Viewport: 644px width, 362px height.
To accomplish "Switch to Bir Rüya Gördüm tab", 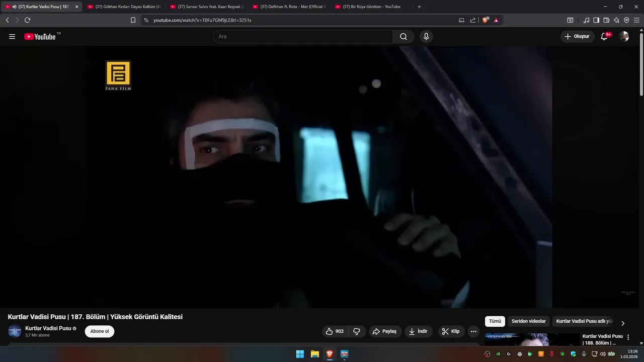I will [371, 7].
